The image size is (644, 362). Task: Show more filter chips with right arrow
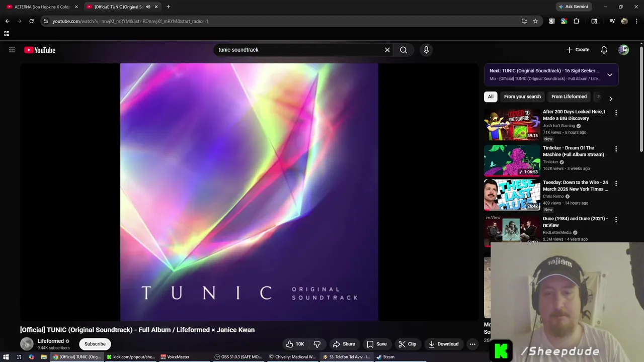[610, 99]
